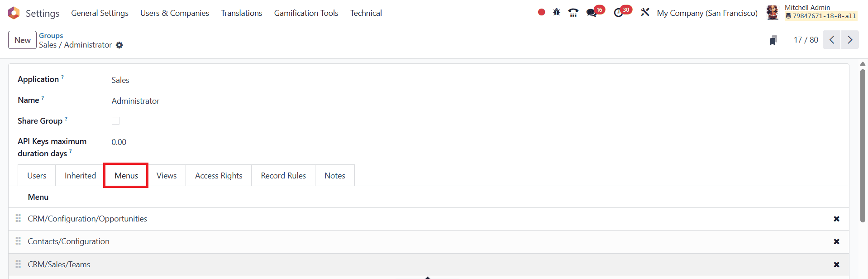Switch to the Users tab
Screen dimensions: 868x279
click(37, 176)
